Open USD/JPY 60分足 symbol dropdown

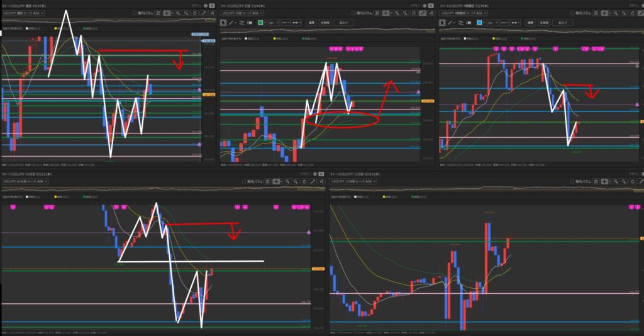pos(25,181)
